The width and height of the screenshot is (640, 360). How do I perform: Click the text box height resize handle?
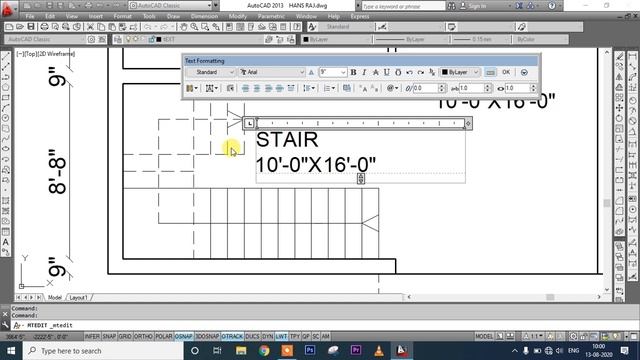click(x=361, y=178)
